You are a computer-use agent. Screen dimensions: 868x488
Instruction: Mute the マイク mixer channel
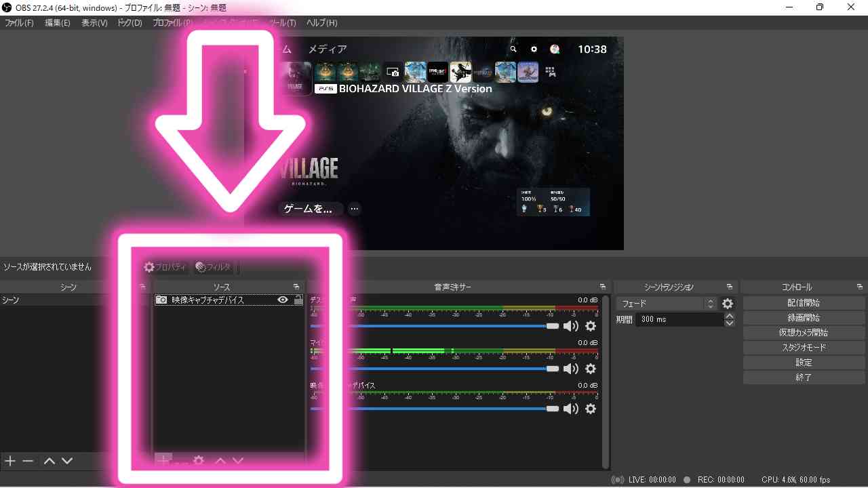click(571, 369)
